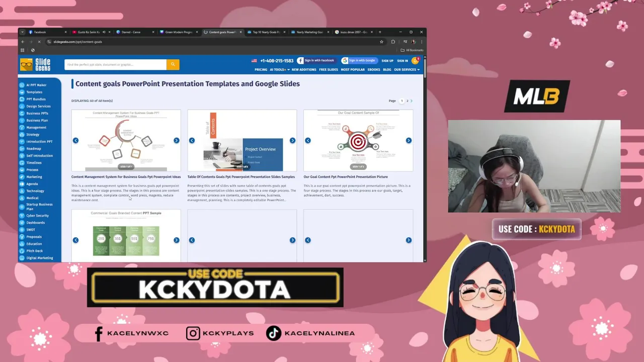Go to next results page arrow
This screenshot has height=362, width=644.
click(x=412, y=101)
